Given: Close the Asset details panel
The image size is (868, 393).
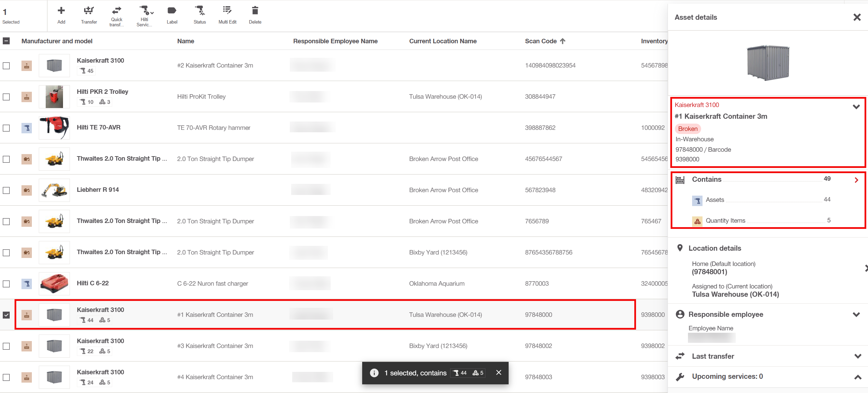Looking at the screenshot, I should click(857, 17).
